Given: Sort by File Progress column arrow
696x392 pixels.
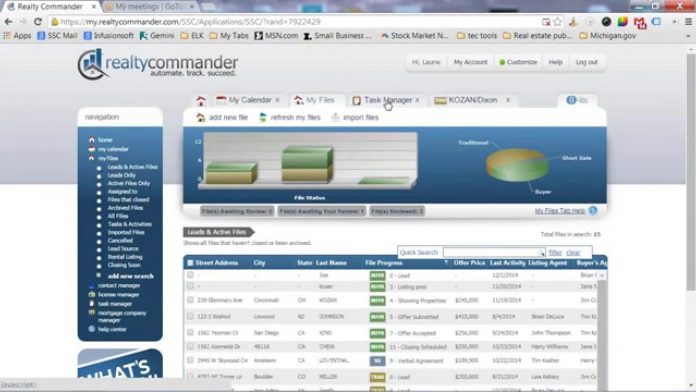Looking at the screenshot, I should [446, 263].
